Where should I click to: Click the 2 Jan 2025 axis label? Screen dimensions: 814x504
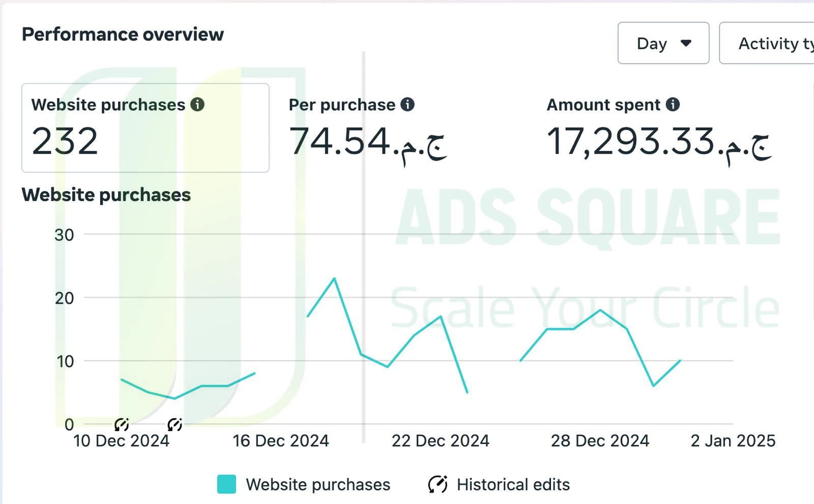733,440
